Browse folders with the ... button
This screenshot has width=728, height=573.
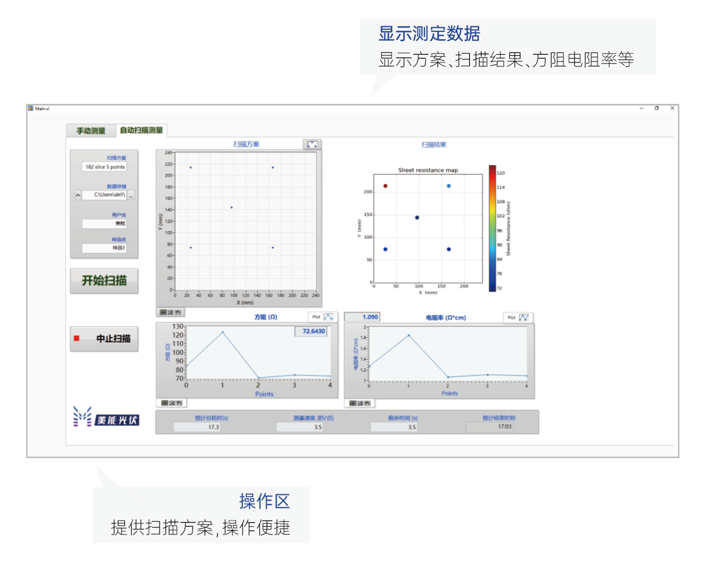(x=131, y=195)
